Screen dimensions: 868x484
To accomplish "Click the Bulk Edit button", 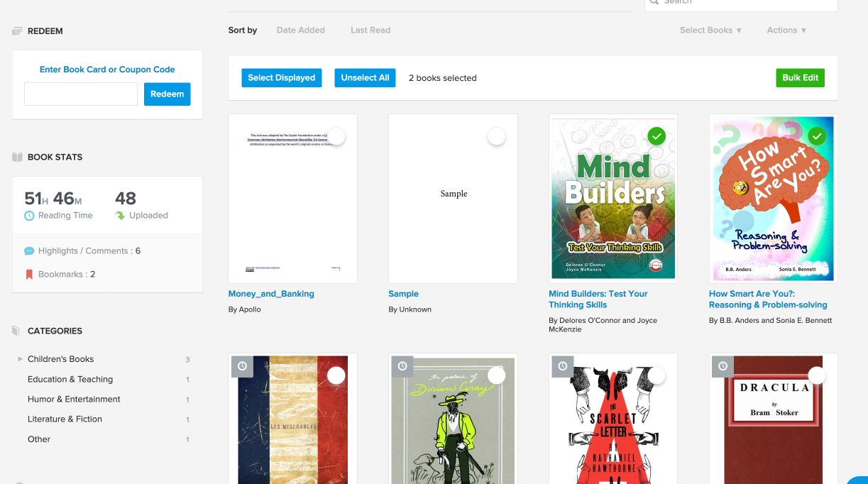I will [800, 78].
